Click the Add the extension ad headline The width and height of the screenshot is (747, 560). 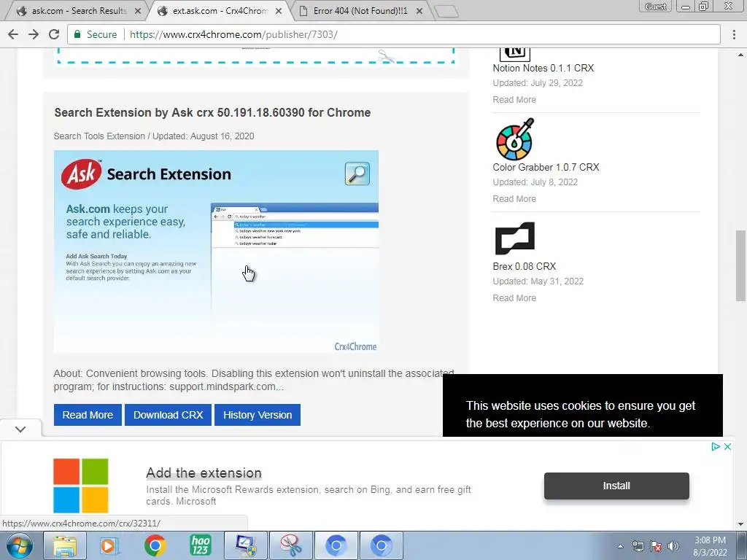(204, 472)
